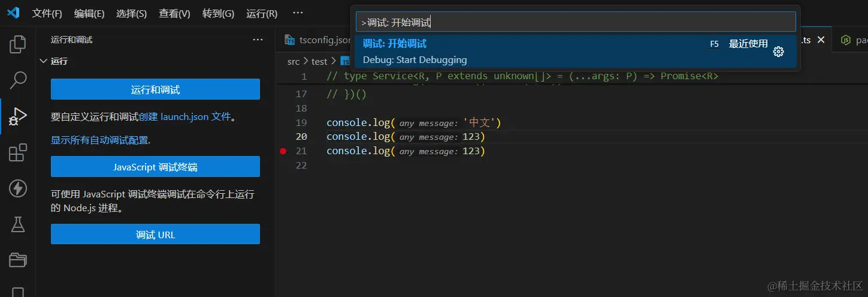The image size is (868, 297).
Task: Click the JavaScript 调试终端 button
Action: [x=155, y=167]
